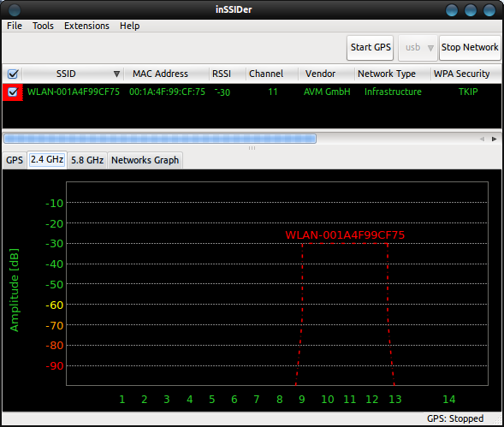Switch to the 2.4 GHz tab
The height and width of the screenshot is (427, 504).
coord(47,159)
